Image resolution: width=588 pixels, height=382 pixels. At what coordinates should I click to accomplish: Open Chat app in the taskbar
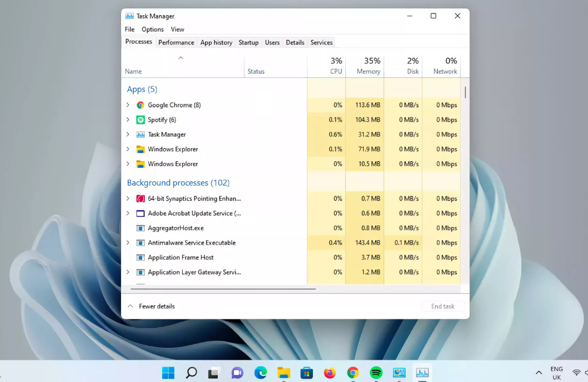point(237,373)
